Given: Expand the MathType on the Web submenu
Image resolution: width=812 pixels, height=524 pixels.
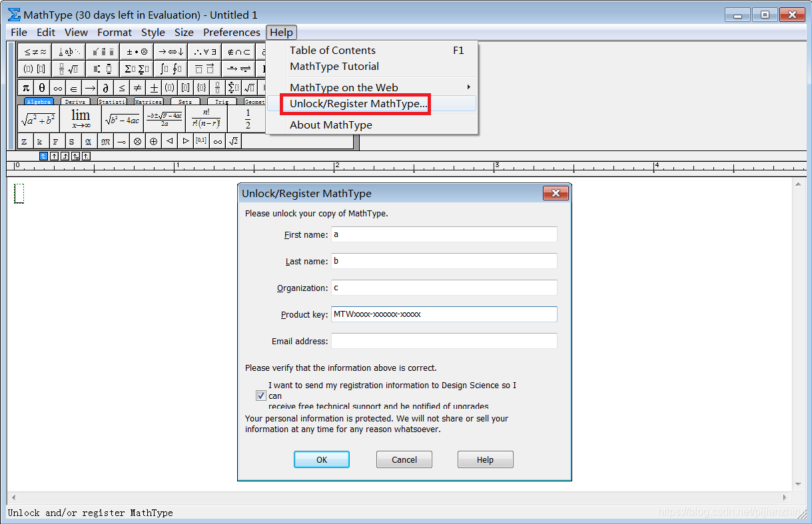Looking at the screenshot, I should tap(372, 87).
